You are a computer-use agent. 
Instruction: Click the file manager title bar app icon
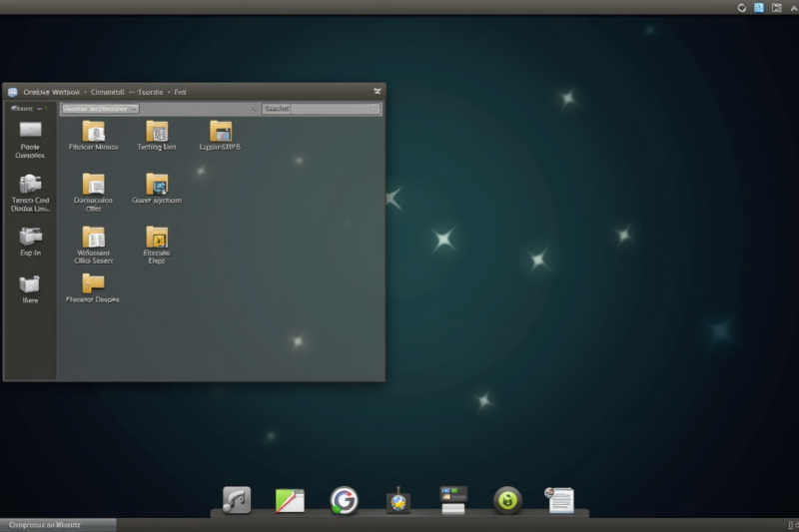point(13,92)
